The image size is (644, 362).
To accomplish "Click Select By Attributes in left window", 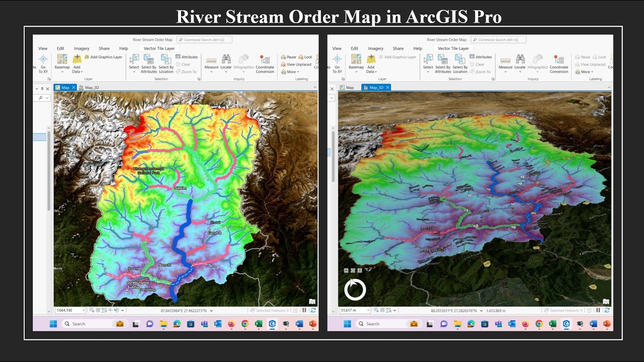I will coord(149,64).
